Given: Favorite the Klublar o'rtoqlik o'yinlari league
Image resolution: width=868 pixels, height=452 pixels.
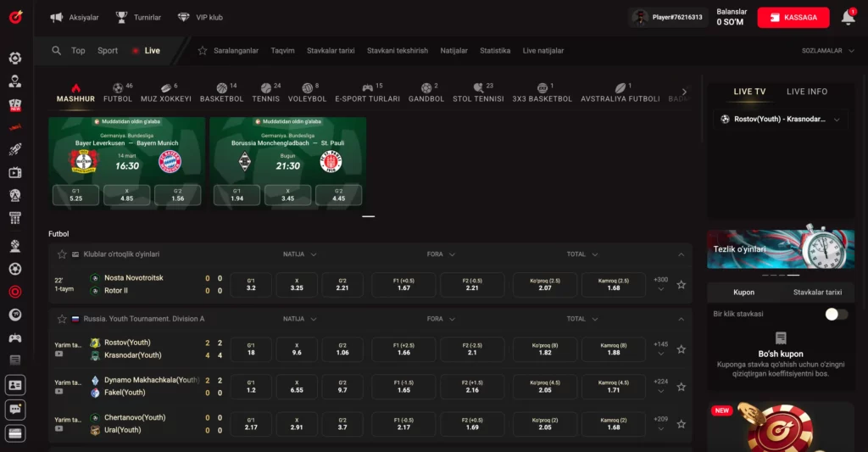Looking at the screenshot, I should [x=62, y=254].
